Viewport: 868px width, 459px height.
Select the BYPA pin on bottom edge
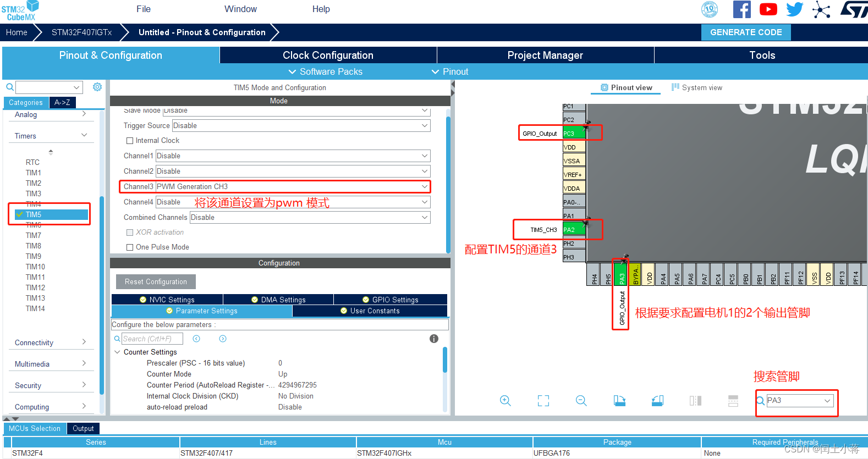coord(635,274)
